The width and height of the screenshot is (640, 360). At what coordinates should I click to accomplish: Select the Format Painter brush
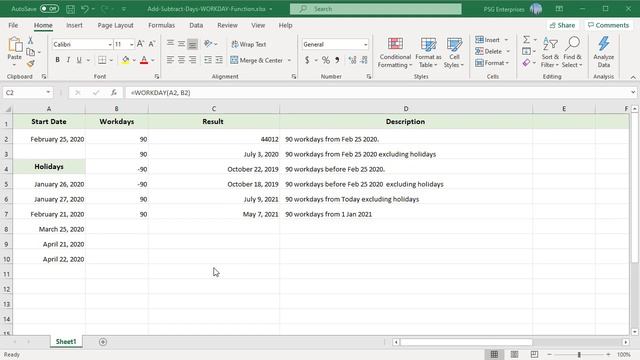(x=31, y=63)
